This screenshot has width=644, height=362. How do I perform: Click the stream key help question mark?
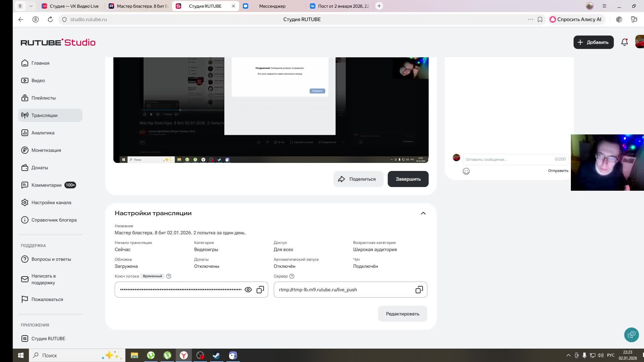tap(169, 276)
